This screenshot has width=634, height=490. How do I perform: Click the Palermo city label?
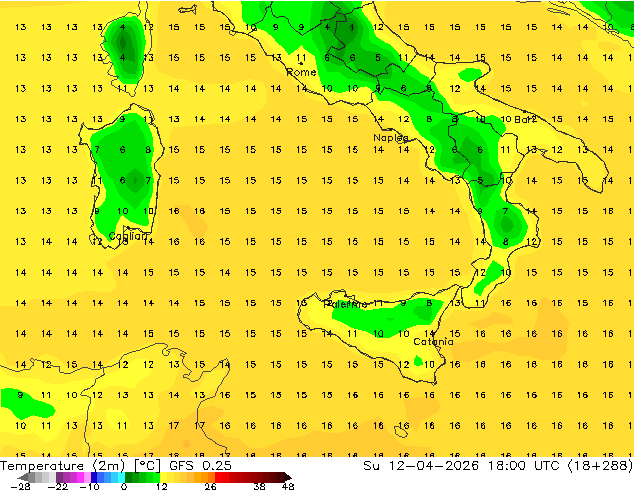[345, 304]
